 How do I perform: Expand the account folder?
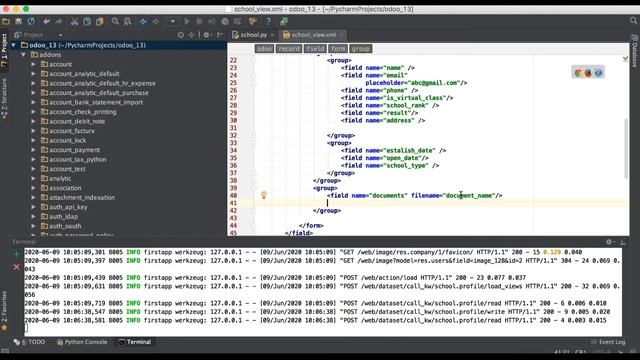tap(33, 64)
